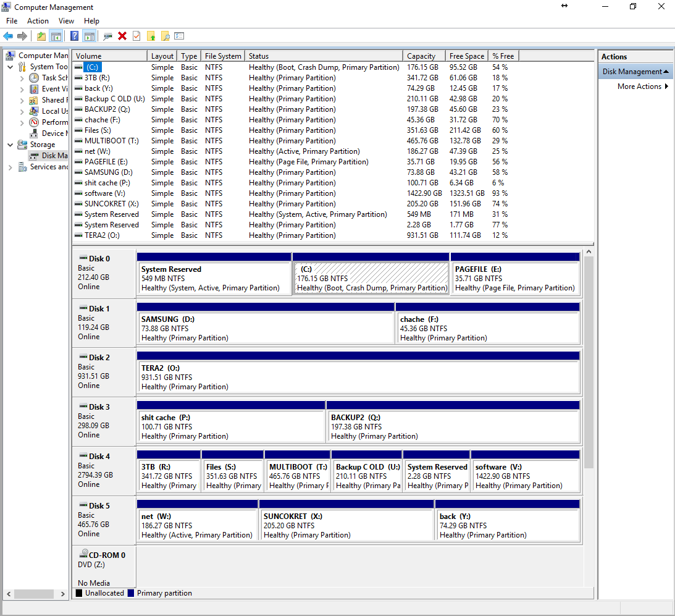
Task: Expand the Shared Folders tree node
Action: coord(22,100)
